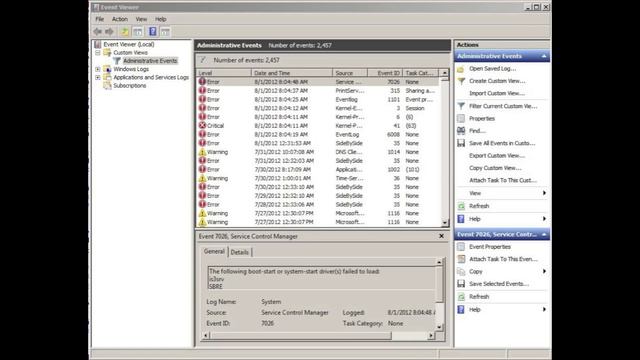Click the Save Selected Events floppy icon
The image size is (640, 360).
click(x=461, y=284)
